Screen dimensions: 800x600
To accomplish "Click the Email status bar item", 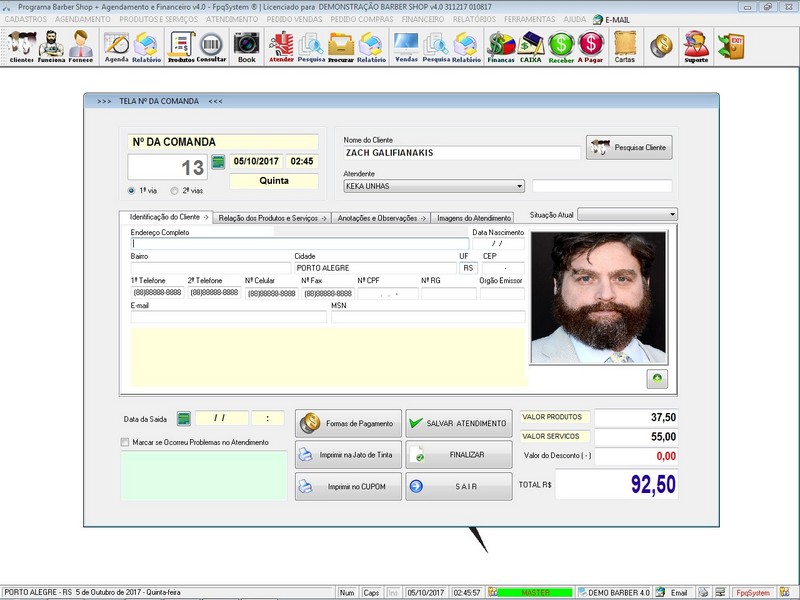I will (x=672, y=593).
